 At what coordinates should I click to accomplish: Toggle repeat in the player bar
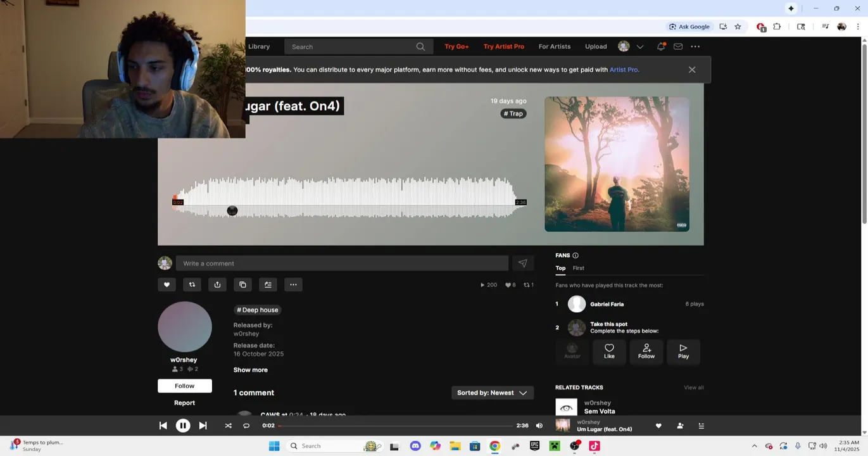[x=246, y=426]
